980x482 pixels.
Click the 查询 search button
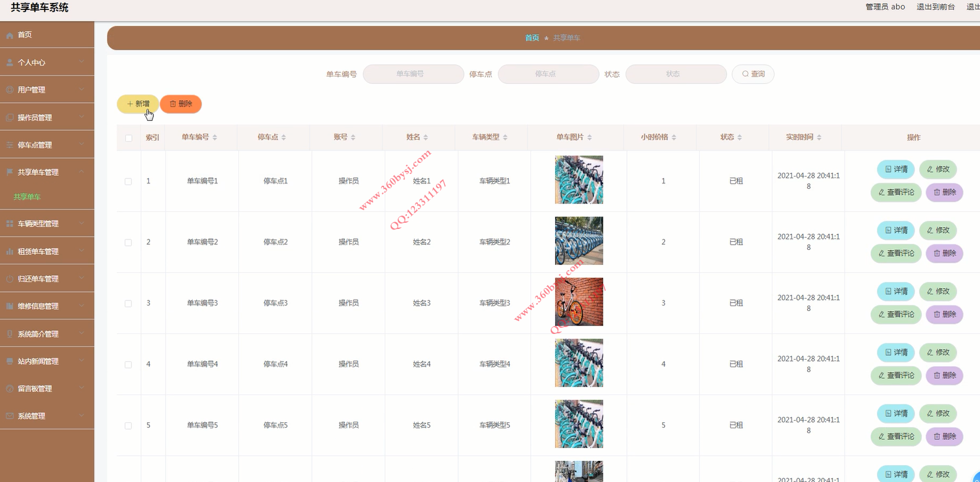pyautogui.click(x=753, y=74)
